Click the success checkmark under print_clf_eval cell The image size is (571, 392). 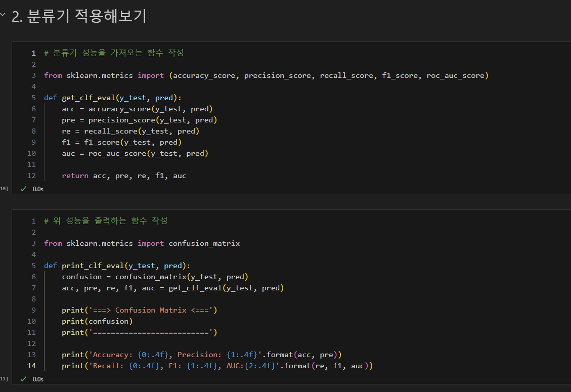(23, 379)
